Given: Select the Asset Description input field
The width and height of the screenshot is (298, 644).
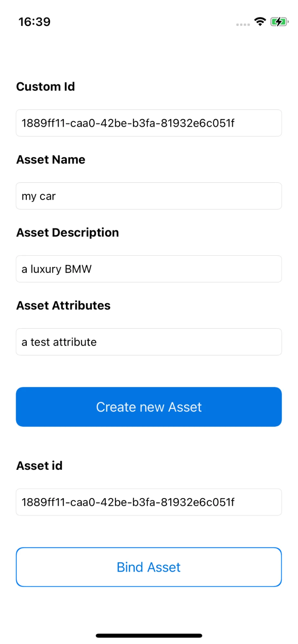Looking at the screenshot, I should coord(149,269).
